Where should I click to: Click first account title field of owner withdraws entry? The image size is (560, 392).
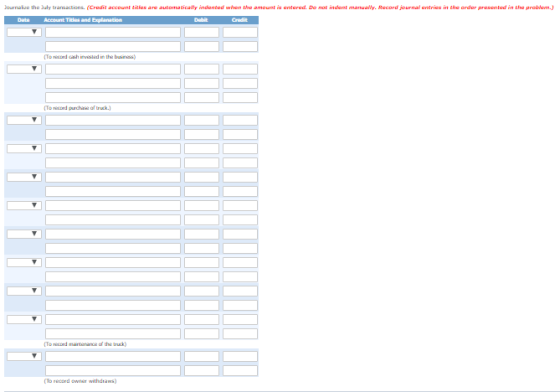pyautogui.click(x=113, y=356)
